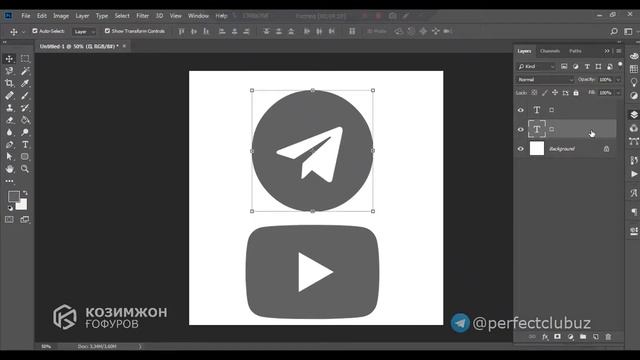Select the Paint Bucket tool

[25, 120]
